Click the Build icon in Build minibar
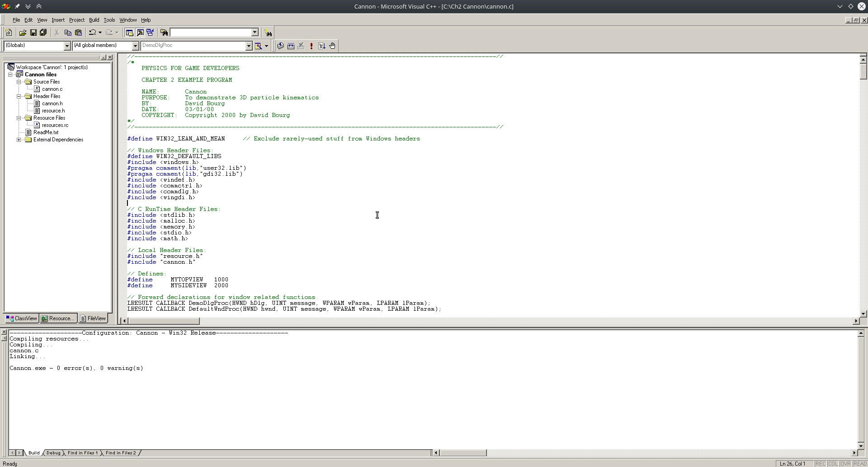 [291, 46]
